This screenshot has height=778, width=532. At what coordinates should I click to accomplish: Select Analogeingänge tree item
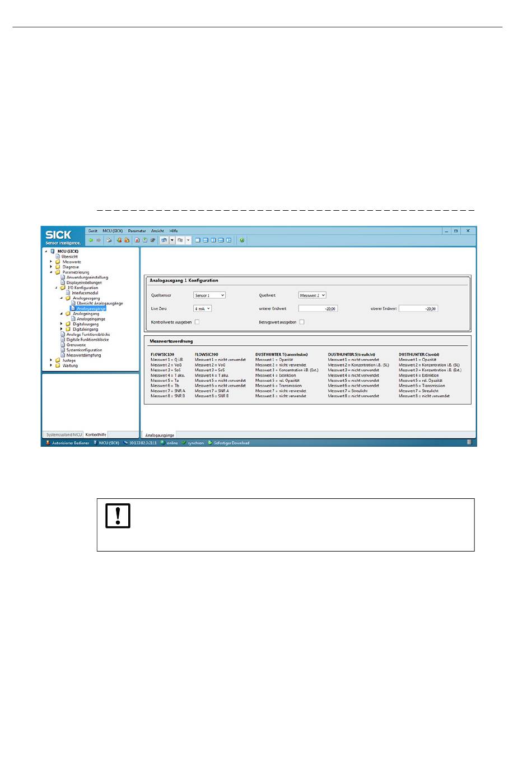(91, 319)
